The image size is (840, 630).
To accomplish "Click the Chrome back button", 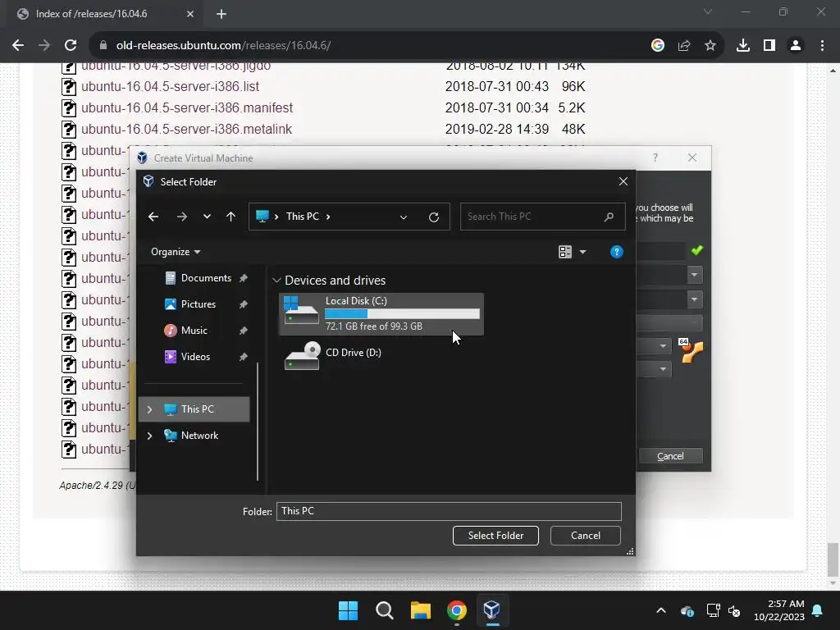I will coord(18,46).
